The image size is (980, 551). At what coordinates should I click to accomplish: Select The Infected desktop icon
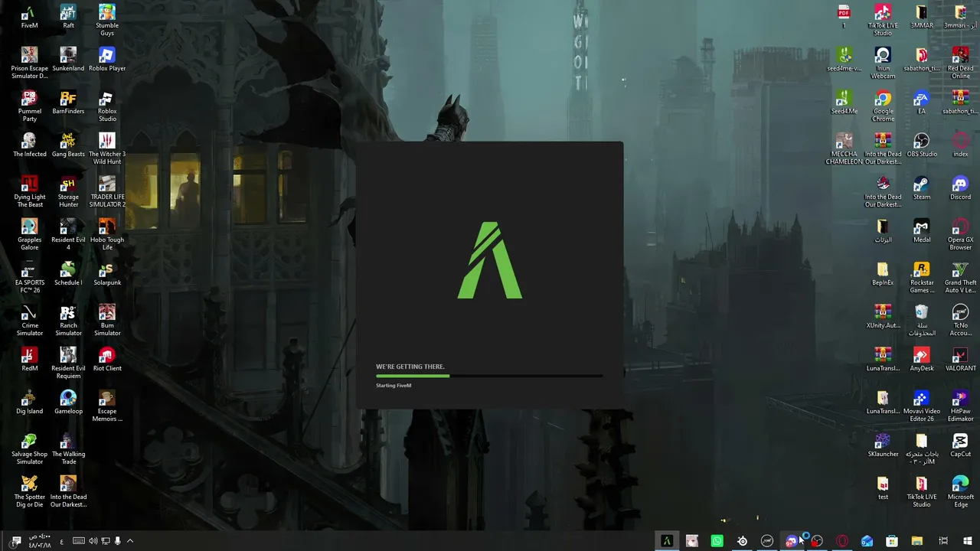pos(29,145)
